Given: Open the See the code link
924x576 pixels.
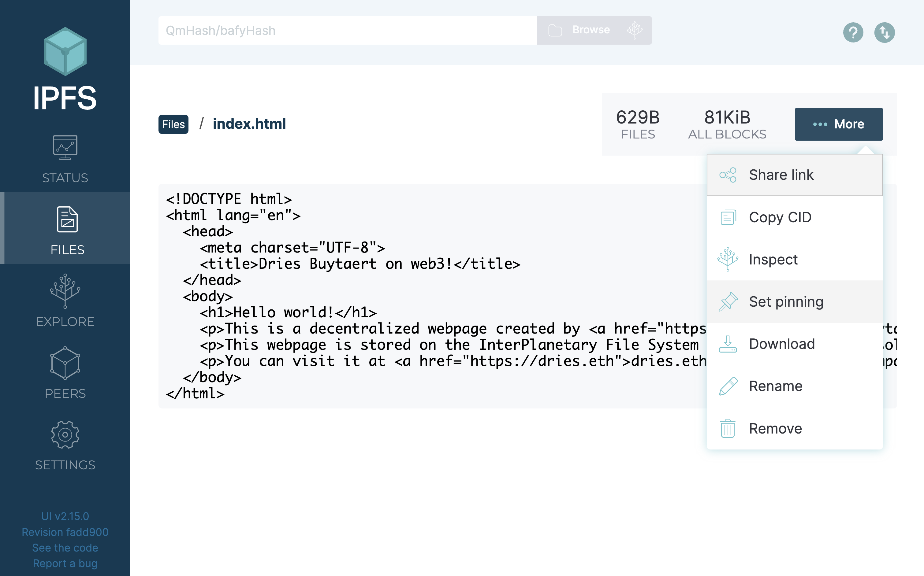Looking at the screenshot, I should 65,548.
